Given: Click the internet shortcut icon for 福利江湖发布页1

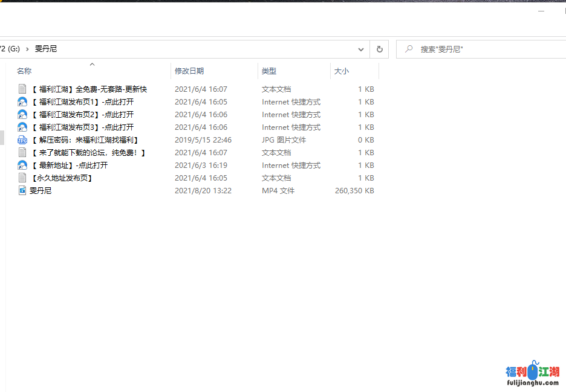Looking at the screenshot, I should pos(22,102).
